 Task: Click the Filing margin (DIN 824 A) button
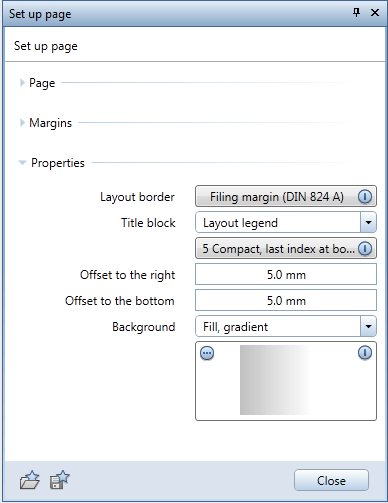[286, 197]
